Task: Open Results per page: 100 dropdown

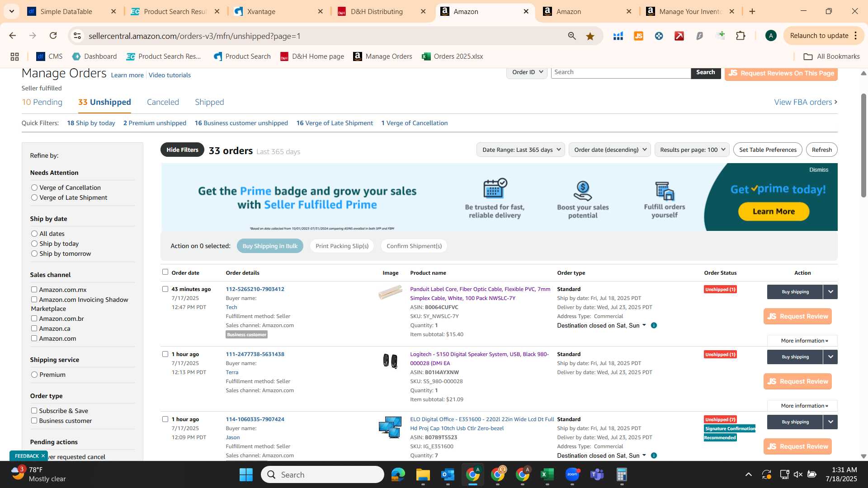Action: tap(692, 150)
